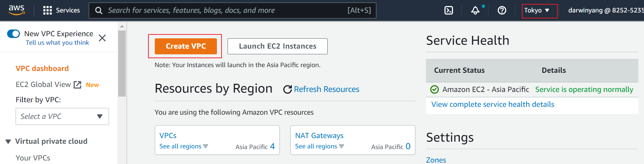Toggle the New VPC Experience switch
This screenshot has height=164, width=644.
point(13,34)
